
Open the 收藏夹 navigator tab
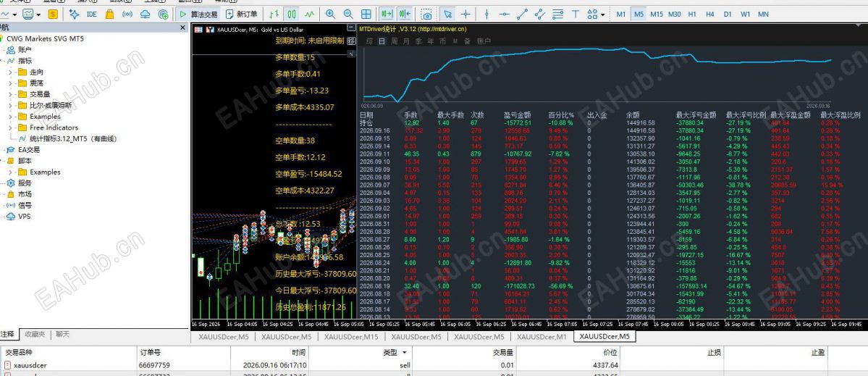pos(36,335)
